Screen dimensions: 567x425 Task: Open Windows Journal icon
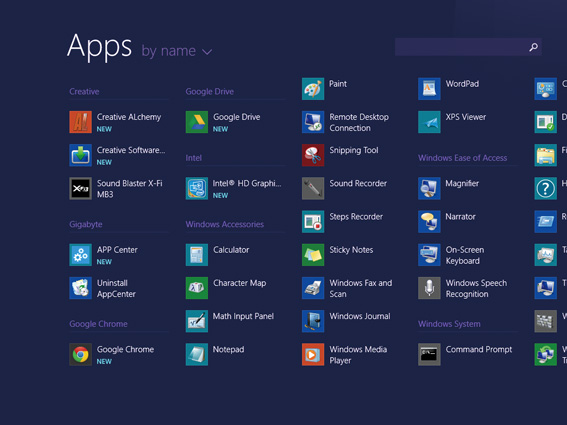[x=313, y=321]
